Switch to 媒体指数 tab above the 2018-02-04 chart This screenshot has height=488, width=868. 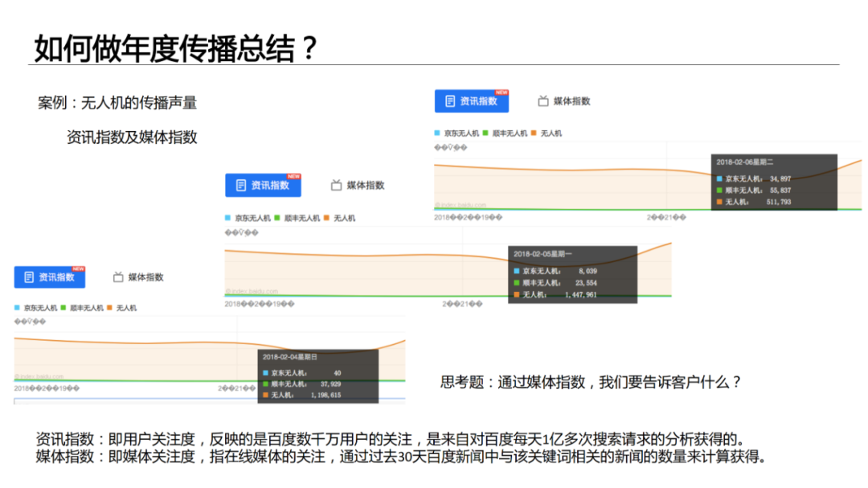138,277
